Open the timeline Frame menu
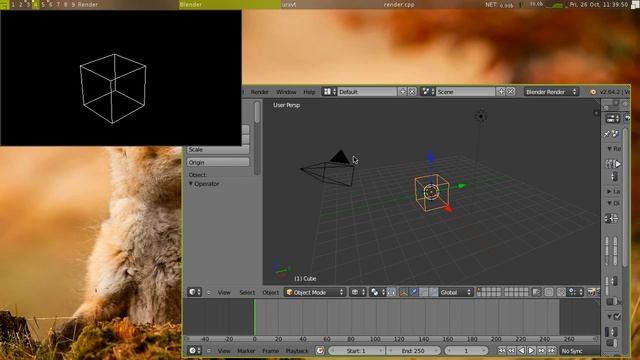Image resolution: width=640 pixels, height=360 pixels. point(270,351)
